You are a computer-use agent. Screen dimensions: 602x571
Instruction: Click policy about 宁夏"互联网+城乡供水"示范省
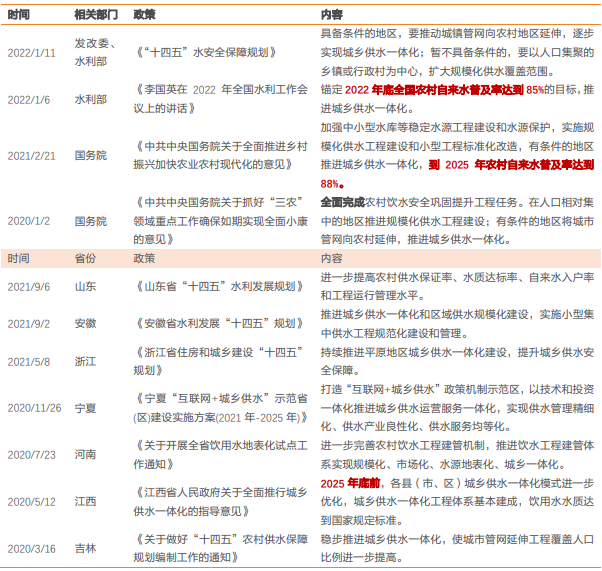pyautogui.click(x=221, y=408)
